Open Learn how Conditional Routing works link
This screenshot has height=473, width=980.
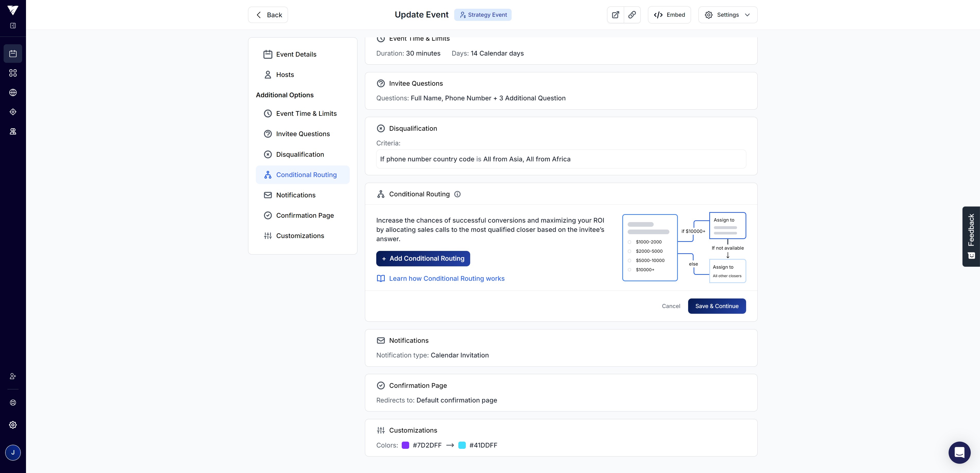tap(446, 278)
